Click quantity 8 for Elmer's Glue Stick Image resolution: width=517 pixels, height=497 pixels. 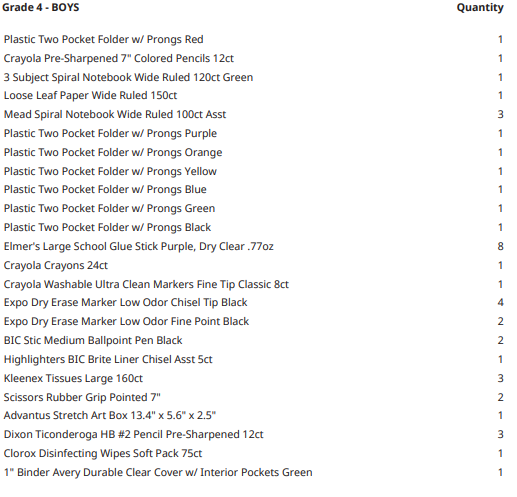500,246
